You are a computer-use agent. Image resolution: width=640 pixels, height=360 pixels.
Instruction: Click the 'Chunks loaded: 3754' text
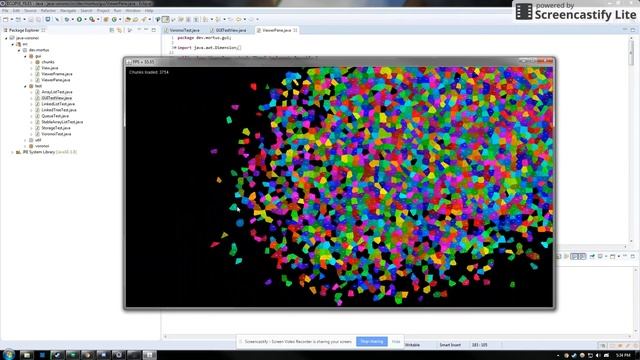149,72
